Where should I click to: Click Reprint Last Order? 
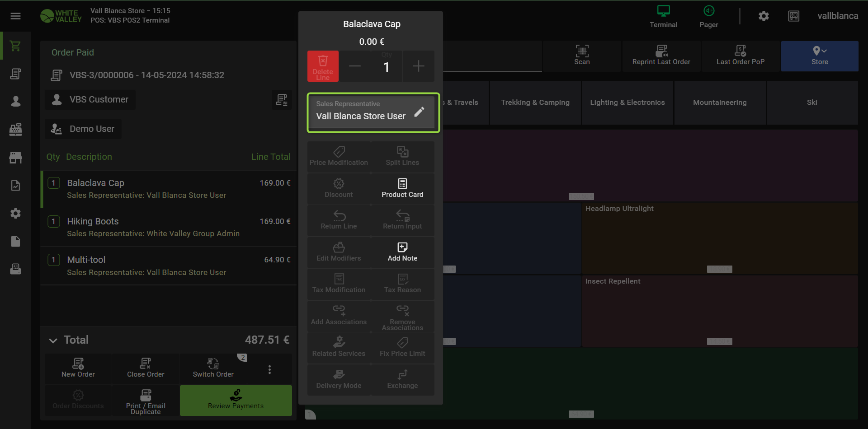coord(661,56)
